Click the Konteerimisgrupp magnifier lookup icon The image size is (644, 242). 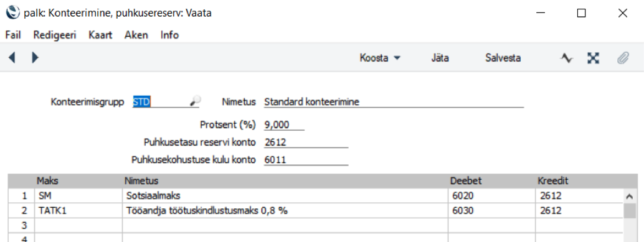click(195, 101)
